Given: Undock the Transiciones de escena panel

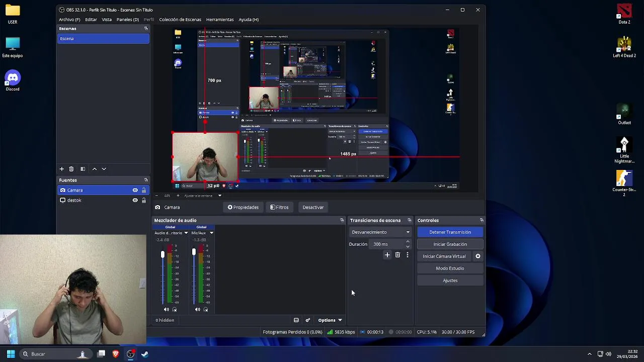Looking at the screenshot, I should (x=409, y=220).
